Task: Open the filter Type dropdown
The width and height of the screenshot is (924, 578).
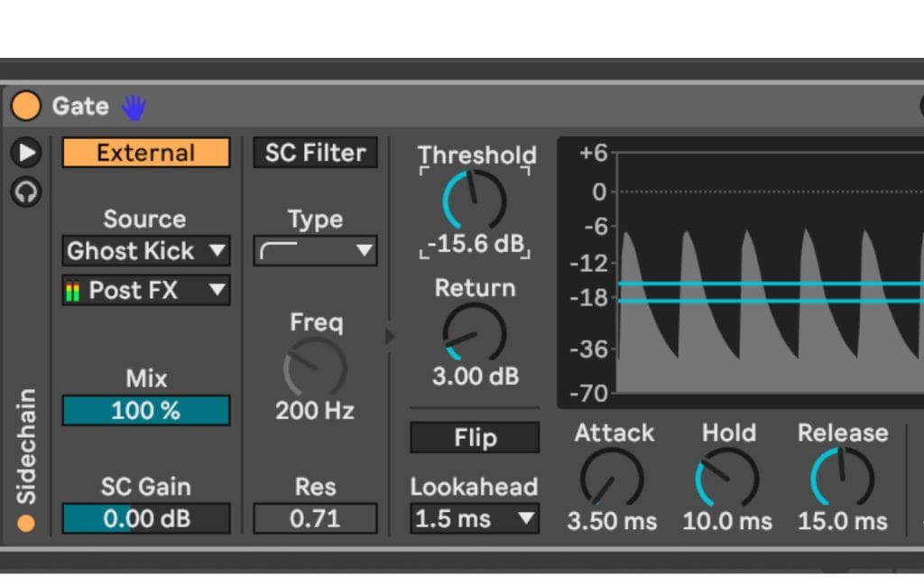Action: point(315,251)
